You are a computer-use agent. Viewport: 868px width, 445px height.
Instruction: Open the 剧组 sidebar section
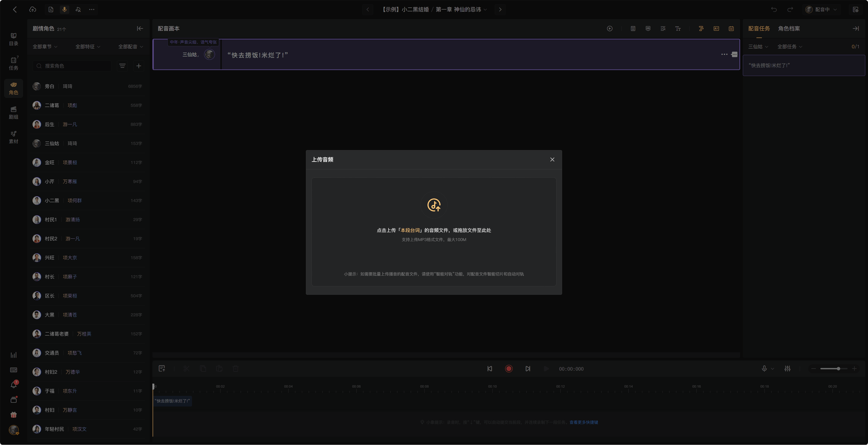coord(14,113)
